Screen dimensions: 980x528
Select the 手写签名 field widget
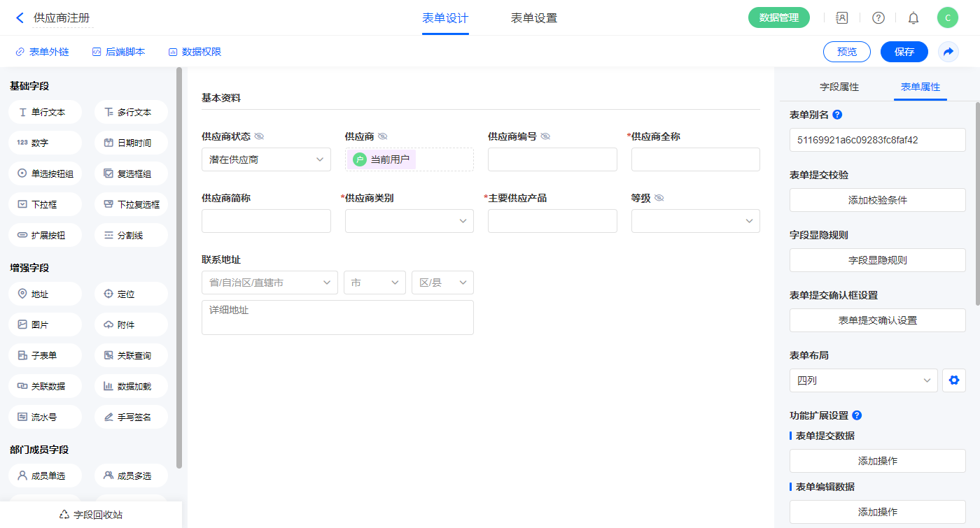(131, 417)
